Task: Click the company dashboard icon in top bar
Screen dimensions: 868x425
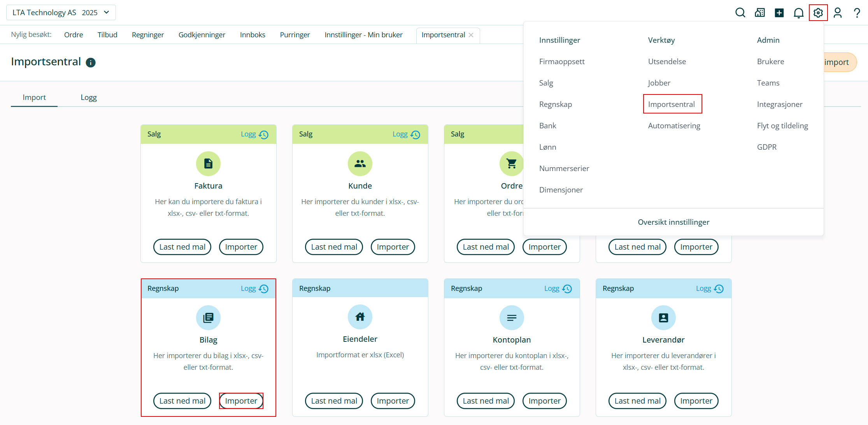Action: coord(759,13)
